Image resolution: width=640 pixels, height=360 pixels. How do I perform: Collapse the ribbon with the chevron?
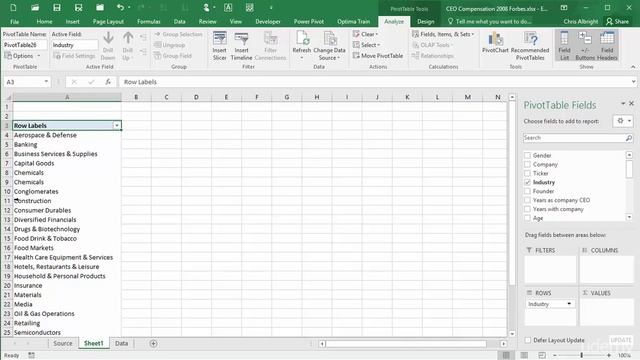(633, 67)
